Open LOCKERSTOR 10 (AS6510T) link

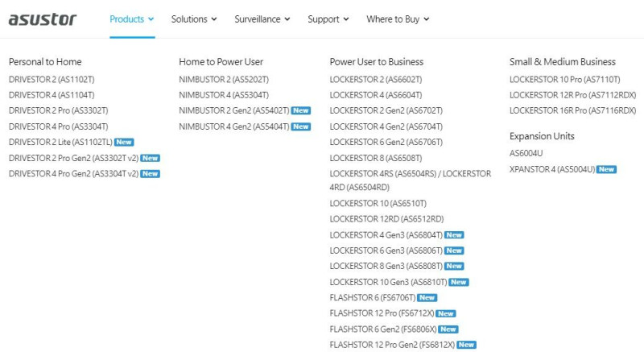(x=378, y=203)
